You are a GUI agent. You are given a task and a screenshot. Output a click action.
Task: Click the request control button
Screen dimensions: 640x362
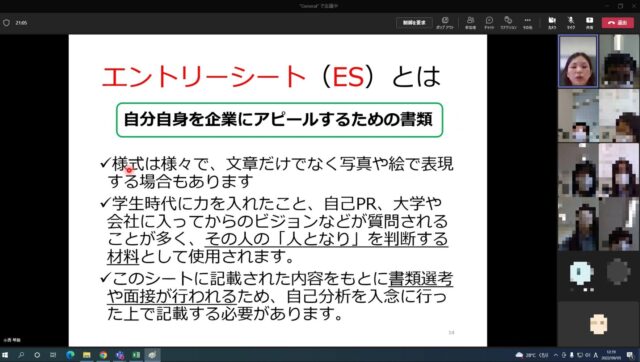[x=414, y=22]
